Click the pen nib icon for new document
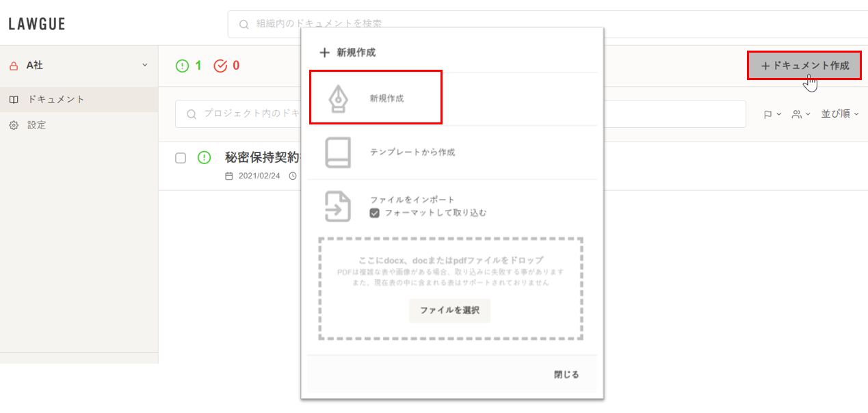 coord(338,98)
